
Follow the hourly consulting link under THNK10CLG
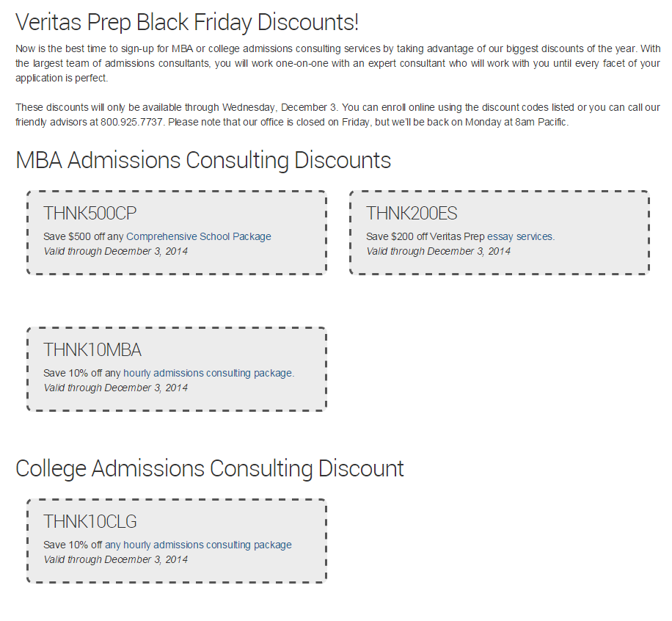point(207,545)
